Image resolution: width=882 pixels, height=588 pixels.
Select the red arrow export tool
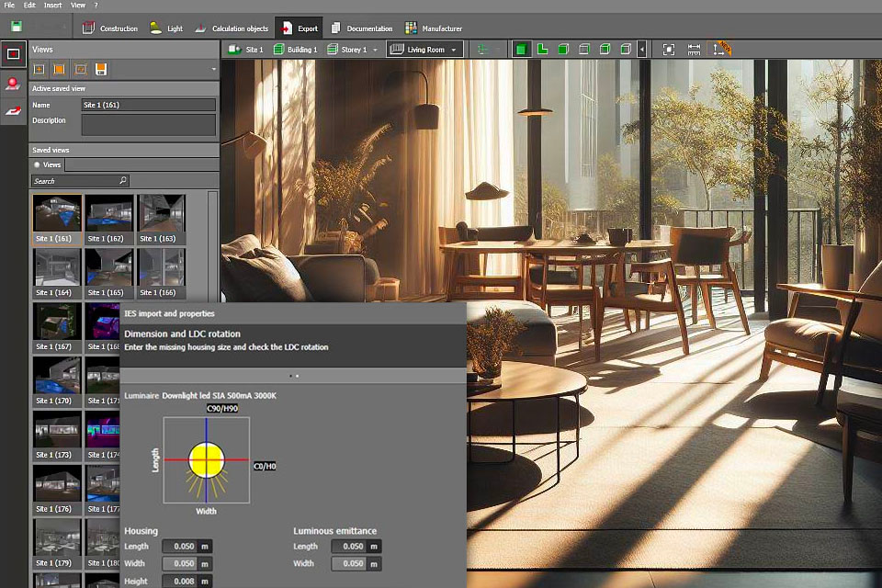13,111
